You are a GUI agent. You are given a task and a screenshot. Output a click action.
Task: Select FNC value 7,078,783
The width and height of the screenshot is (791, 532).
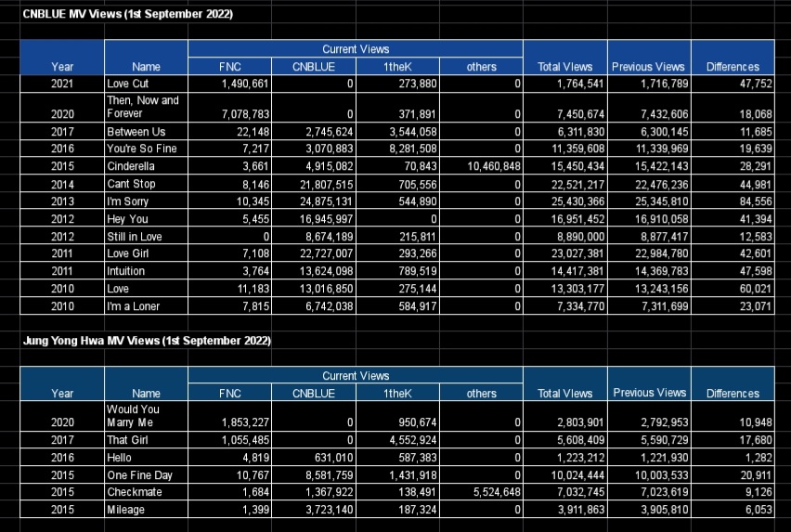(229, 107)
